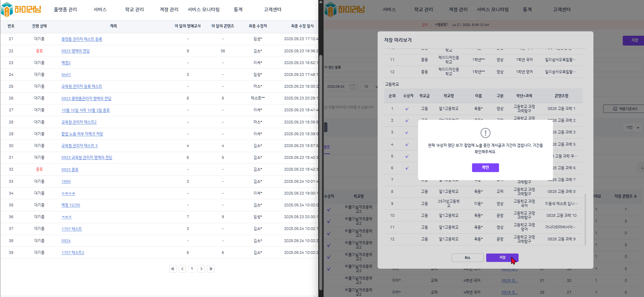Jump to last page of list

pos(211,269)
